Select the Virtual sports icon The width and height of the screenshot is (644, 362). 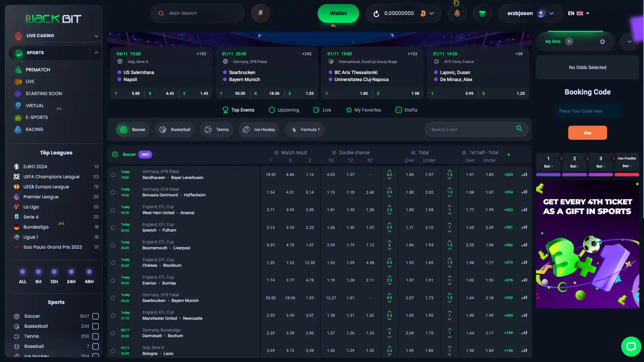point(18,106)
